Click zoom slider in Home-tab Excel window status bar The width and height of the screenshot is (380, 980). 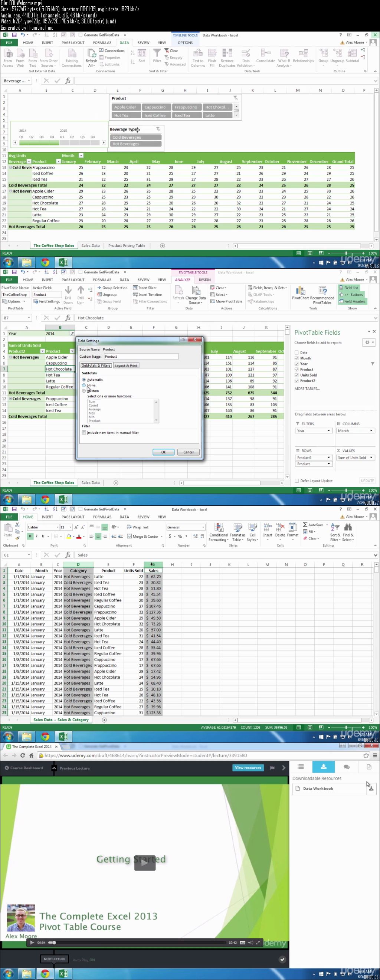[x=346, y=727]
